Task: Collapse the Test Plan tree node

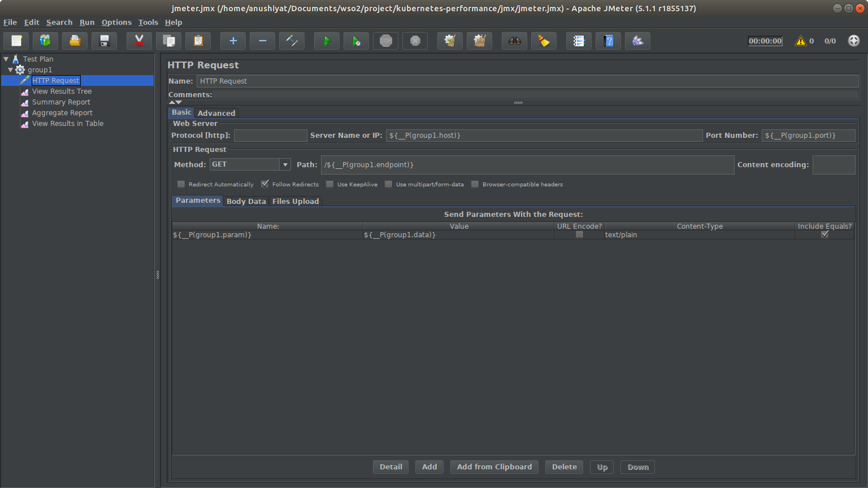Action: (6, 59)
